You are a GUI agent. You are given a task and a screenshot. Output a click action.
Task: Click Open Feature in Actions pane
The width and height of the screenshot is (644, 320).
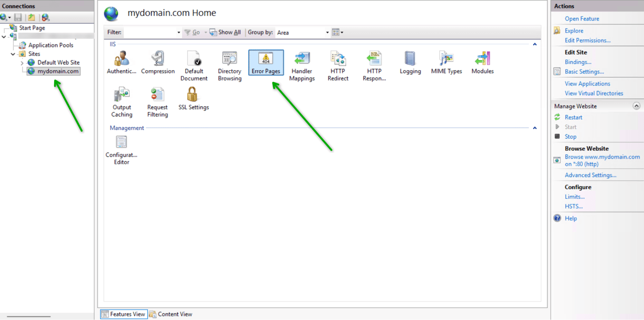click(x=582, y=19)
